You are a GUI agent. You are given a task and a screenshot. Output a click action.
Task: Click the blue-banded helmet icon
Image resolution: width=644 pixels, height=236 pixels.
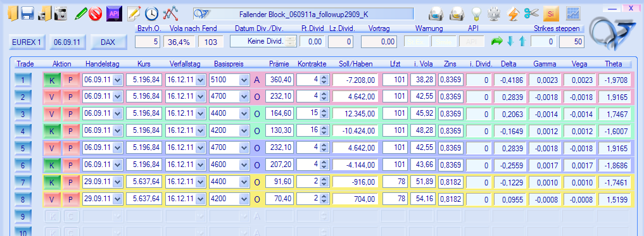[436, 15]
